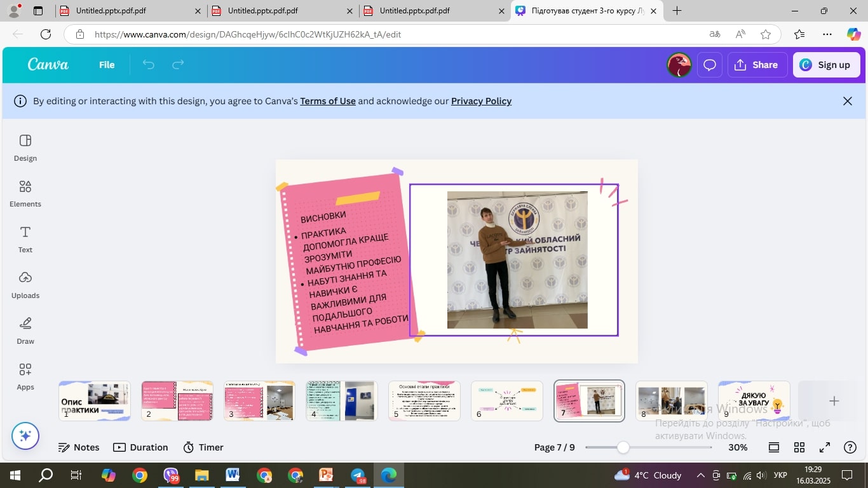The image size is (868, 488).
Task: Open the Terms of Use link
Action: (328, 101)
